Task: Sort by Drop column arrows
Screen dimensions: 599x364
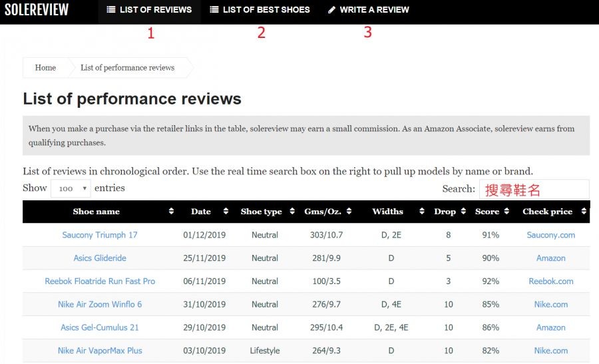Action: 463,211
